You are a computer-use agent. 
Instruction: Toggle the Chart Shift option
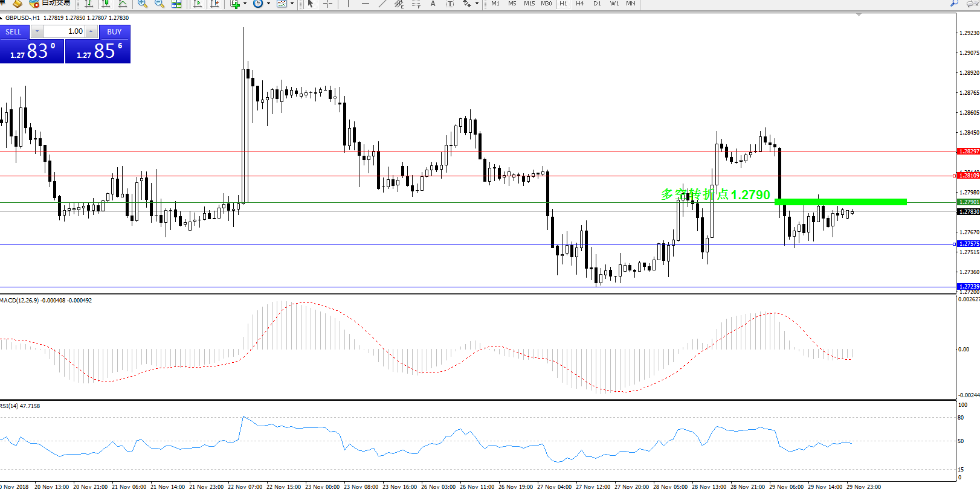coord(214,4)
